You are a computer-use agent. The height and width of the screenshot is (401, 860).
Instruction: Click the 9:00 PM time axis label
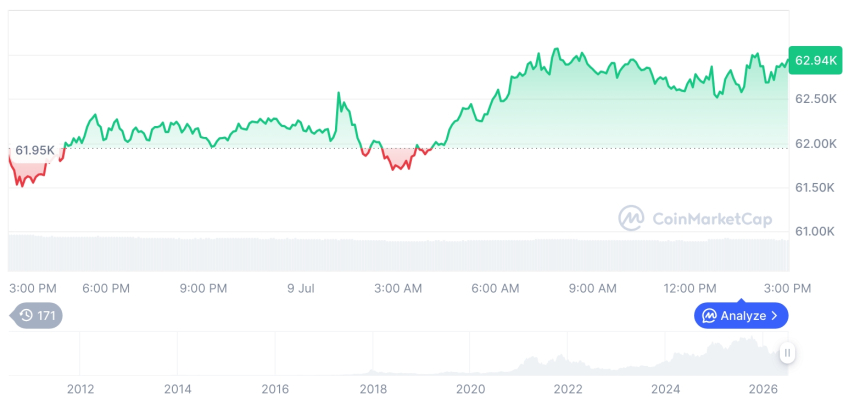(203, 288)
